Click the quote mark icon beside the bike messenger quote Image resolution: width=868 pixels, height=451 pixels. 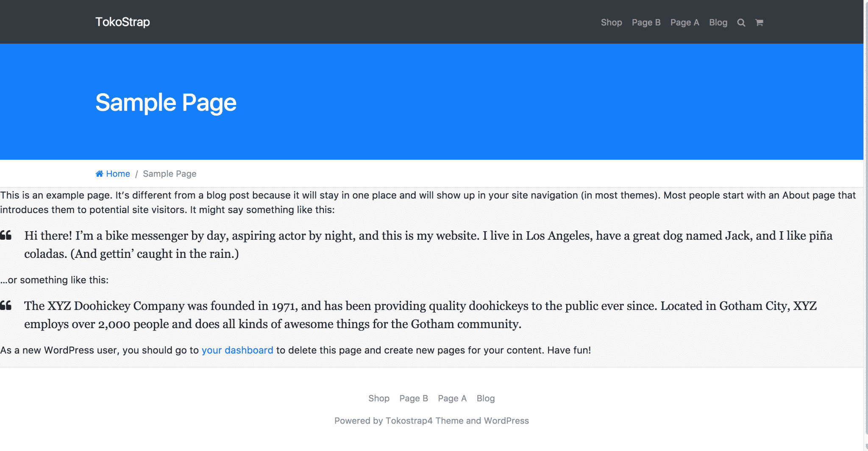(x=6, y=235)
